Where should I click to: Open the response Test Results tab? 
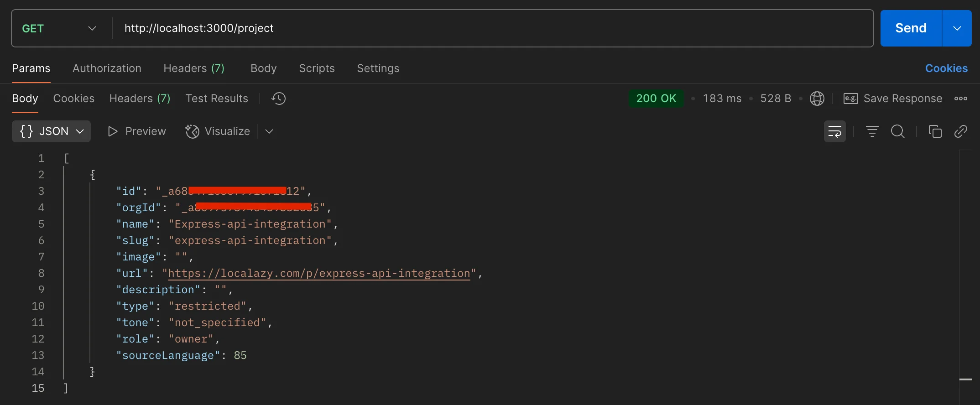click(217, 99)
